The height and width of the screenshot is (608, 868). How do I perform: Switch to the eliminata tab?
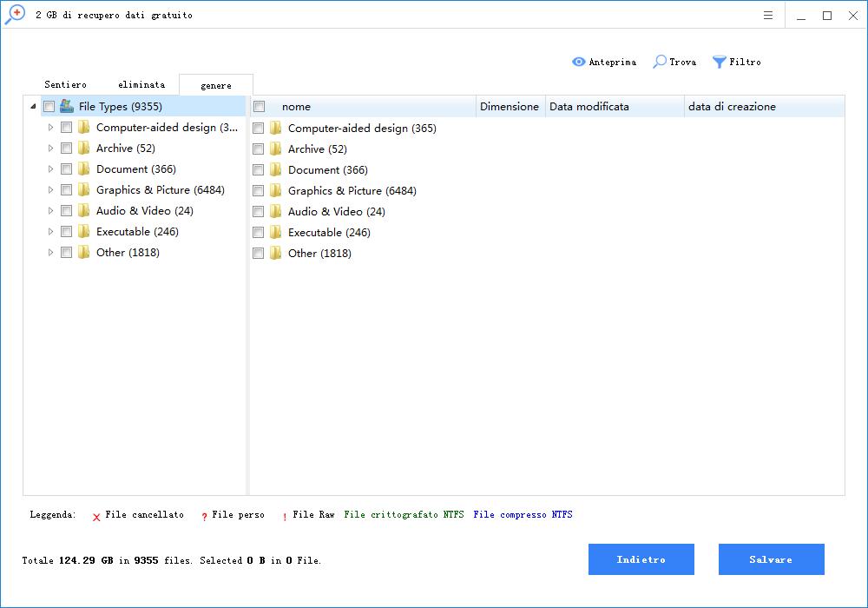click(x=141, y=85)
